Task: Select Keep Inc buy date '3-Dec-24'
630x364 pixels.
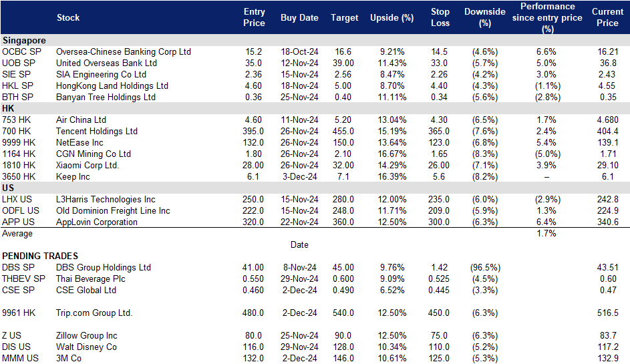Action: tap(299, 177)
